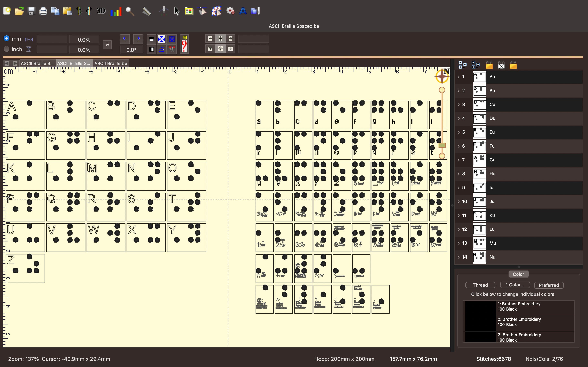This screenshot has width=588, height=367.
Task: Open the lettering tool with the A icon
Action: point(243,11)
